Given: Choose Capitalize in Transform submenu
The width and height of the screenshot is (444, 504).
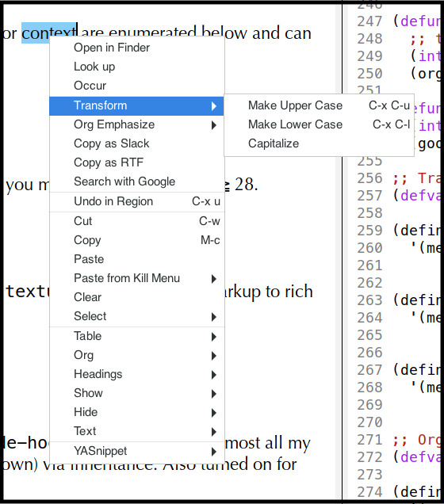Looking at the screenshot, I should 319,143.
